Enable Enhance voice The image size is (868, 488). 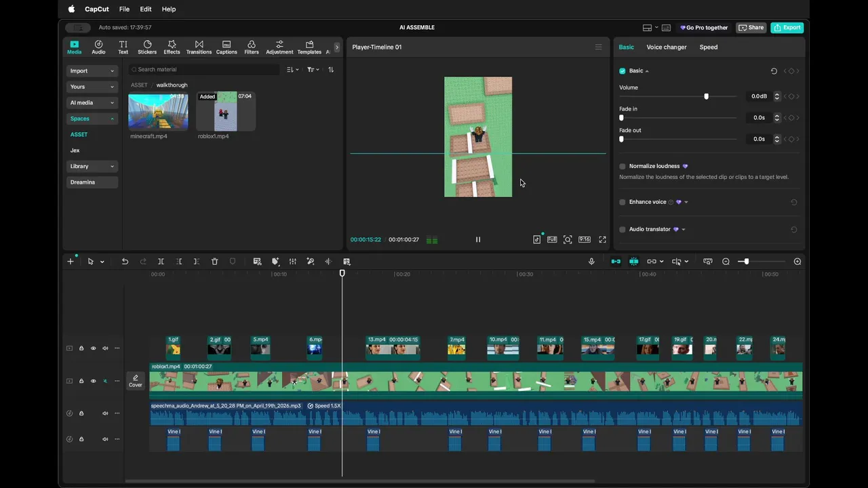(x=623, y=202)
